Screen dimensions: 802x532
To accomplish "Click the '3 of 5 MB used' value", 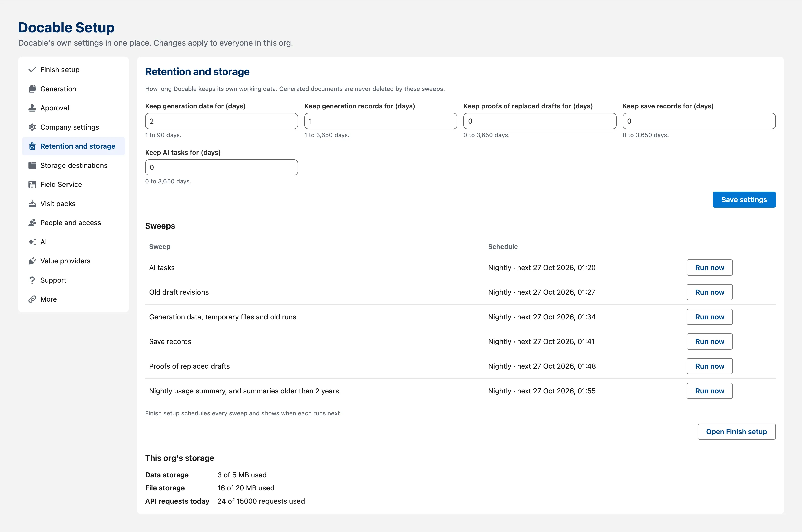I will [242, 475].
